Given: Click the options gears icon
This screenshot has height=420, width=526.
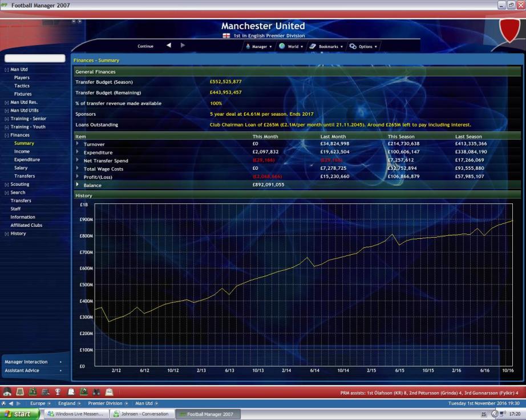Looking at the screenshot, I should [x=353, y=46].
